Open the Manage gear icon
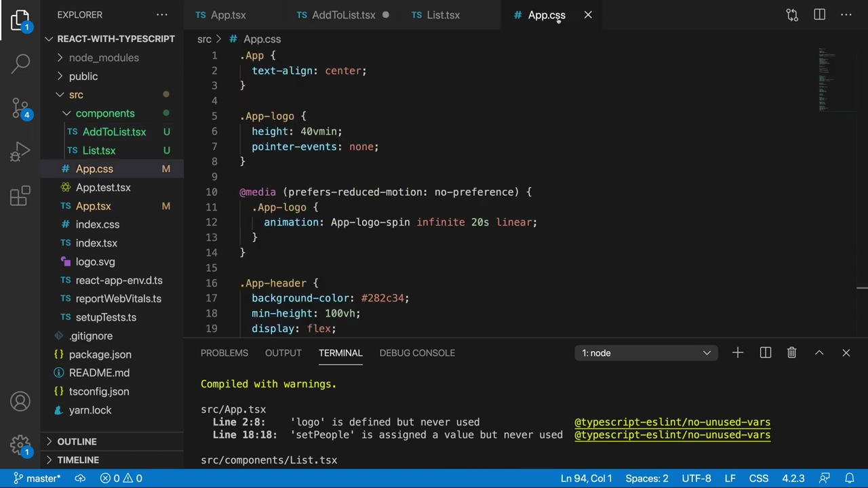 click(x=20, y=445)
